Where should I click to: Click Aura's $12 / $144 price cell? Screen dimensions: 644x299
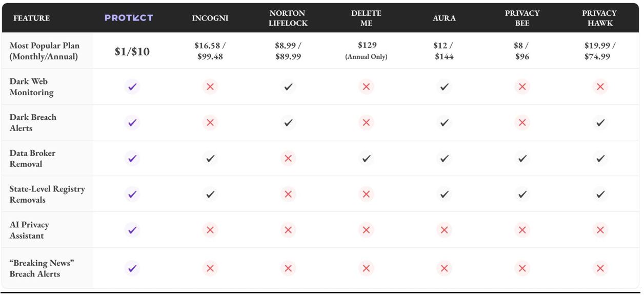444,51
